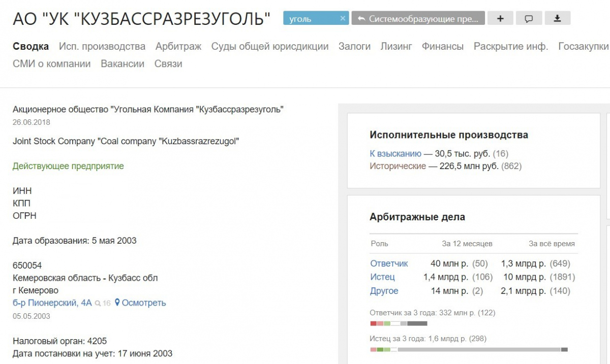Viewport: 610px width, 364px height.
Task: Click the Истец role link
Action: (383, 277)
